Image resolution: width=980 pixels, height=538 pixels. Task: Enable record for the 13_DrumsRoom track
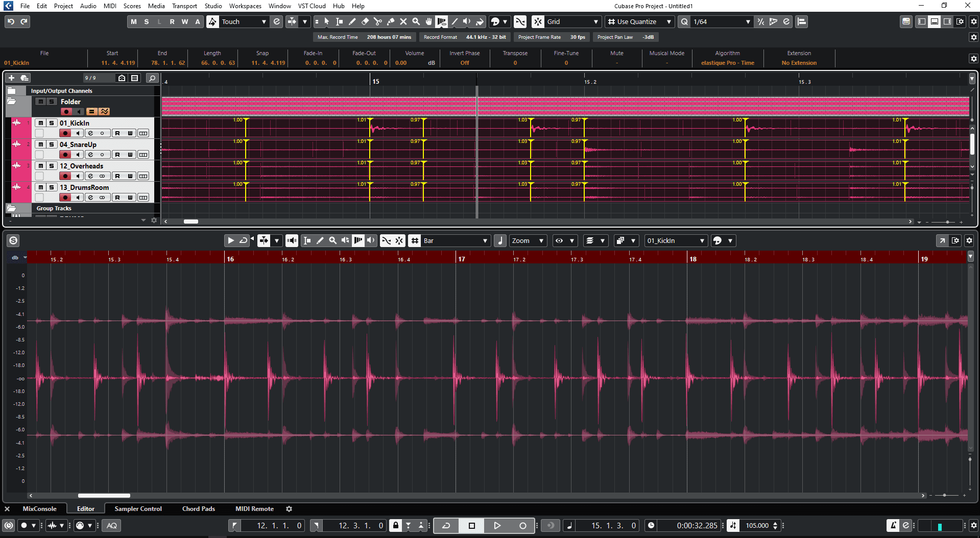65,197
